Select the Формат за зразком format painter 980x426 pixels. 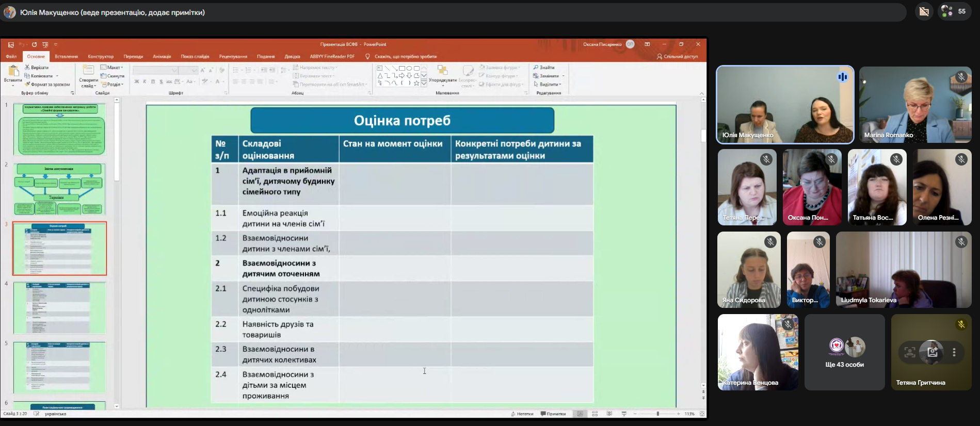point(47,85)
